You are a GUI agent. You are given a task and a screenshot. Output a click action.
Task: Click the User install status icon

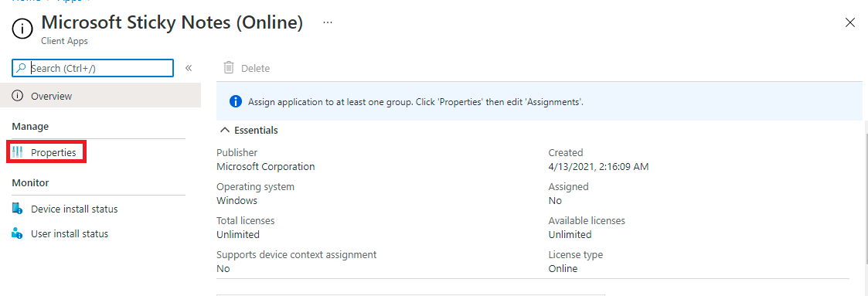pos(17,233)
